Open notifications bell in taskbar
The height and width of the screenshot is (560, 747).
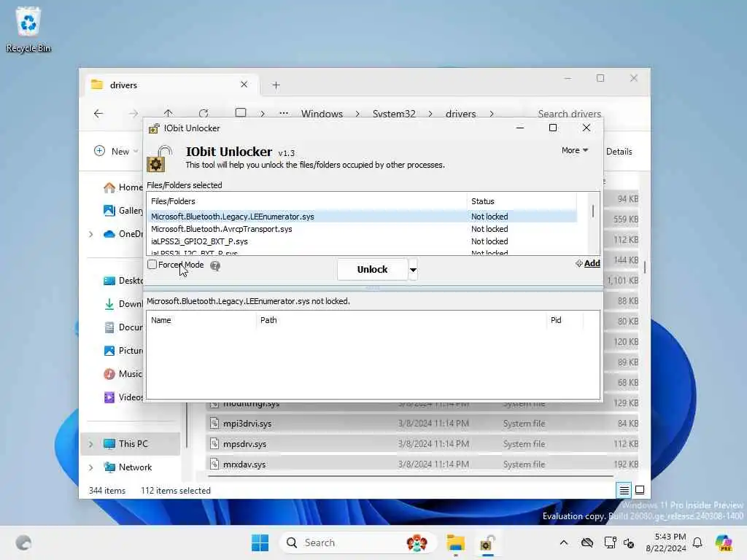(697, 542)
